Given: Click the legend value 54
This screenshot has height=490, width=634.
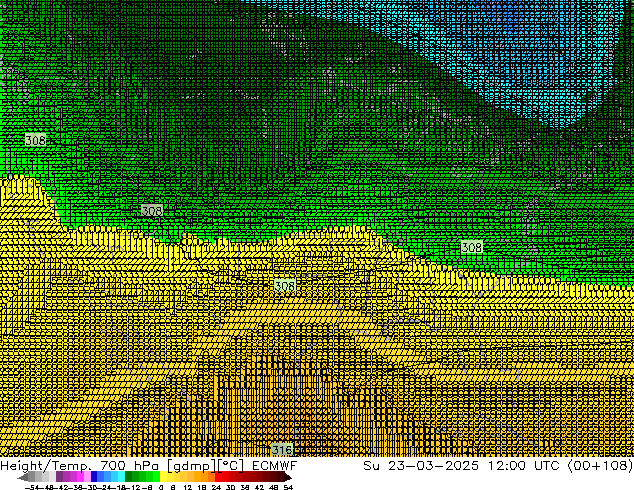Looking at the screenshot, I should click(289, 487).
